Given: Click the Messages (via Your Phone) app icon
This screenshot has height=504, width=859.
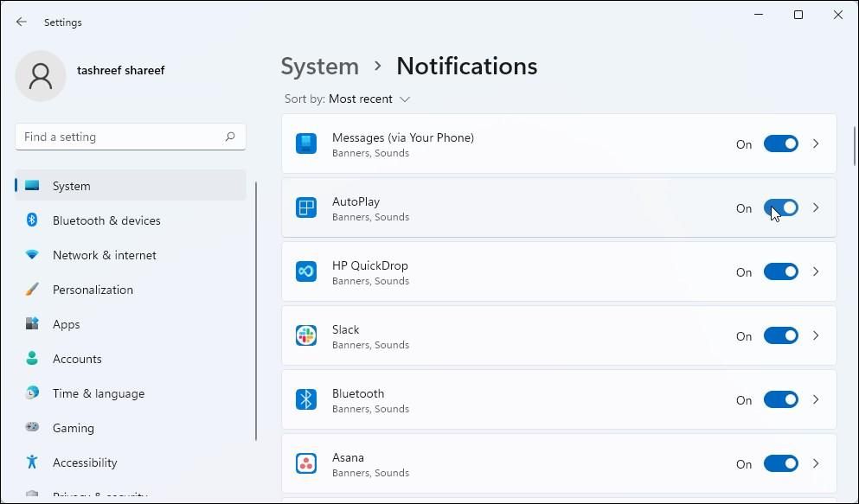Looking at the screenshot, I should [306, 144].
